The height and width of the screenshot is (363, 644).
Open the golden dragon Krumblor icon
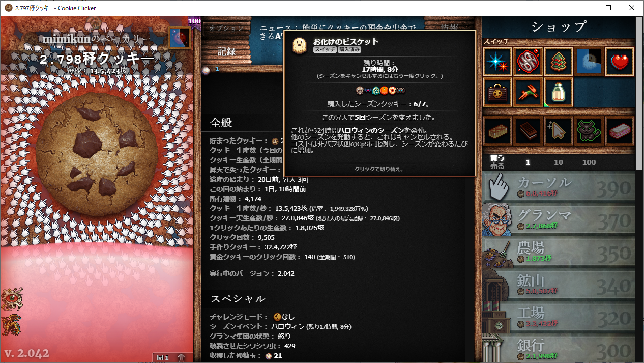pos(11,325)
